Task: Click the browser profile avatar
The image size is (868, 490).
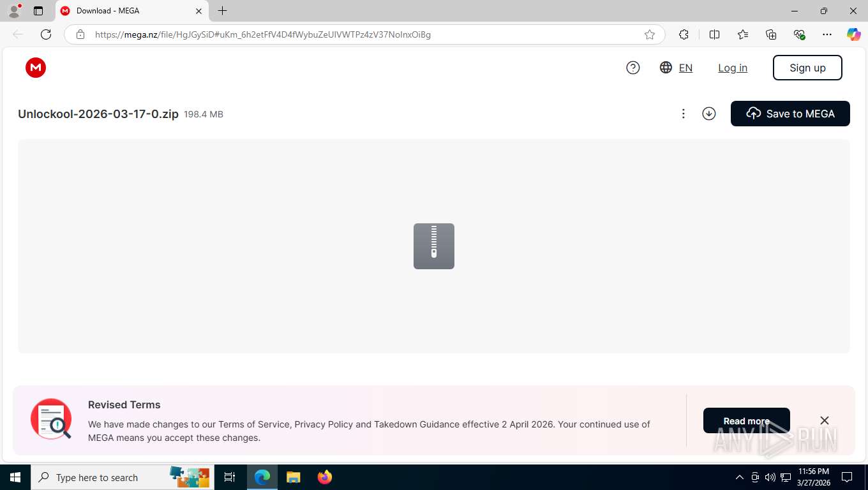Action: [14, 11]
